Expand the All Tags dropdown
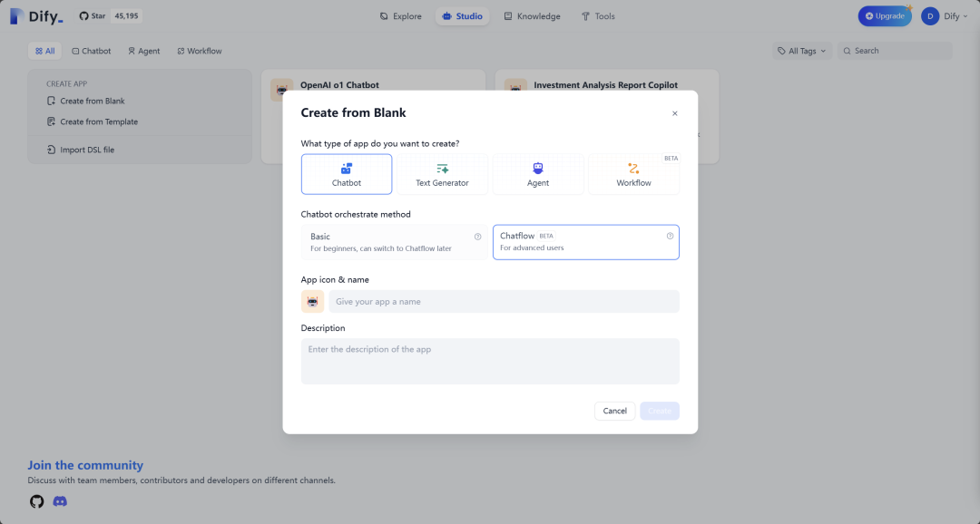980x524 pixels. (x=802, y=51)
